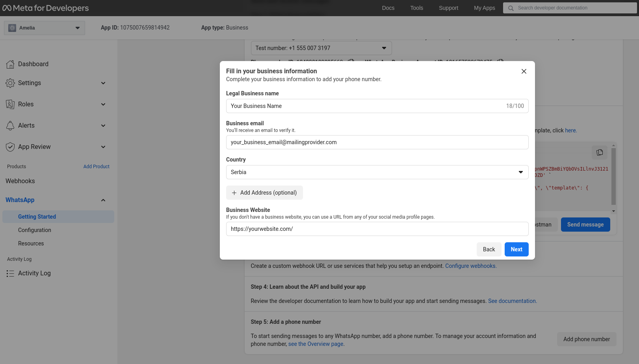Image resolution: width=639 pixels, height=364 pixels.
Task: Open the See documentation link
Action: [x=512, y=301]
